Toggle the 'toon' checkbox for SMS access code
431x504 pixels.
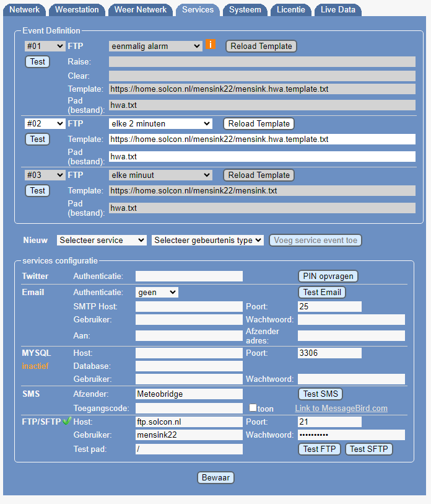253,408
